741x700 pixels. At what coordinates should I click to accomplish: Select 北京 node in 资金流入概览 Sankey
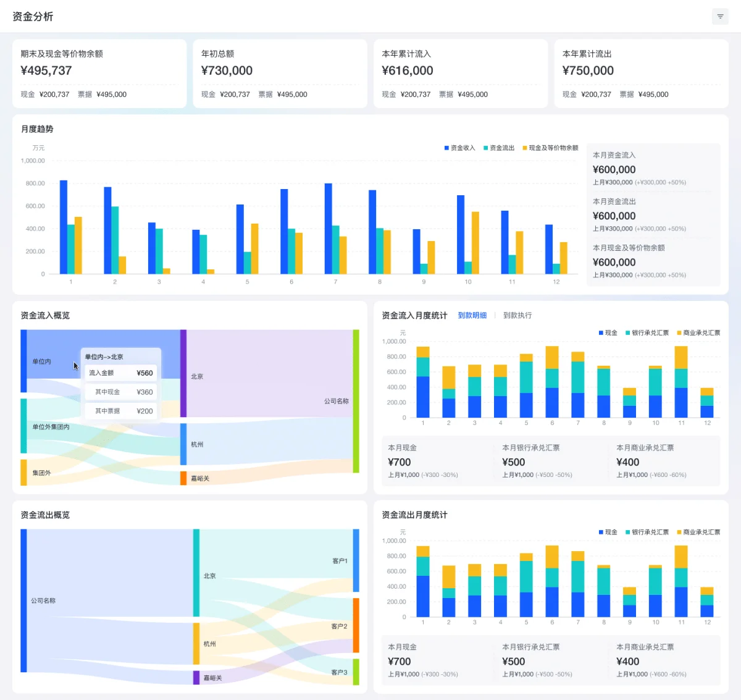point(183,373)
